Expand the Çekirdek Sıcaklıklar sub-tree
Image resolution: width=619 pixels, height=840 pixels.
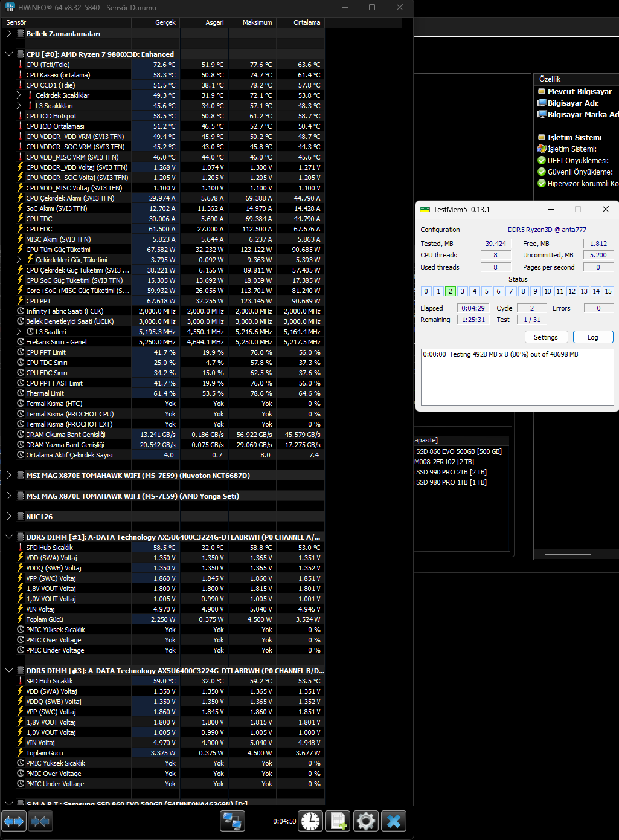pos(19,95)
